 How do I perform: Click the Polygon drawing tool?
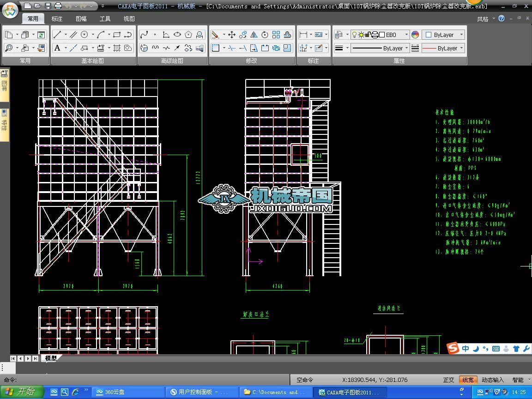[x=188, y=35]
